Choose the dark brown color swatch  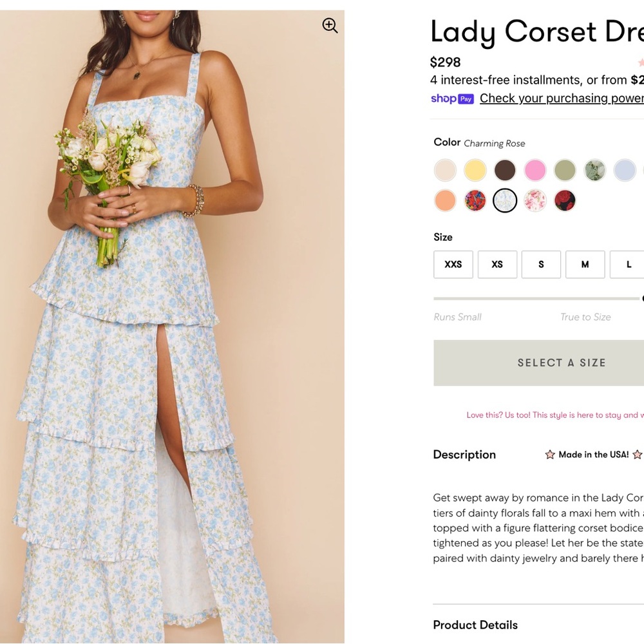tap(506, 170)
